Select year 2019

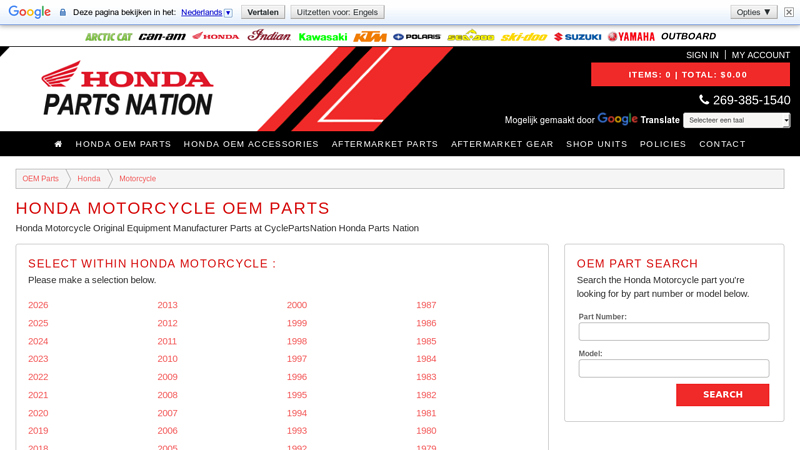[x=38, y=431]
